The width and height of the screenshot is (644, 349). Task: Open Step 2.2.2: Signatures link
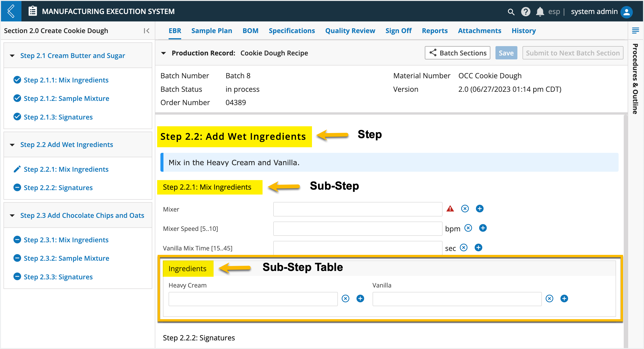pyautogui.click(x=58, y=188)
